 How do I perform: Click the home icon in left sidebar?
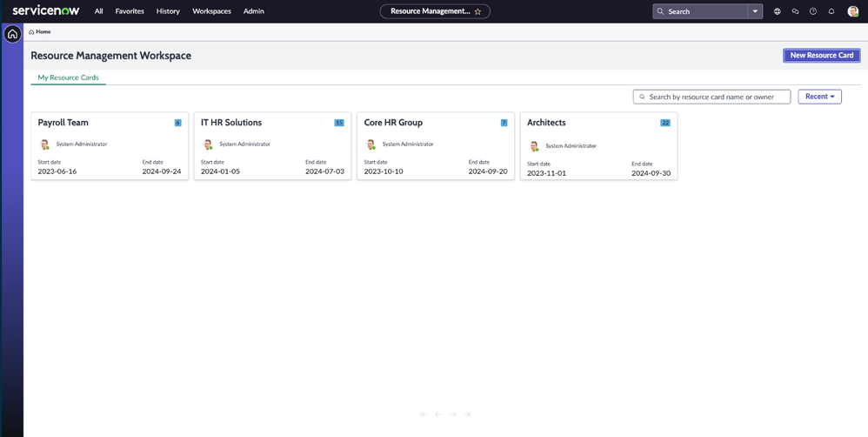point(12,35)
